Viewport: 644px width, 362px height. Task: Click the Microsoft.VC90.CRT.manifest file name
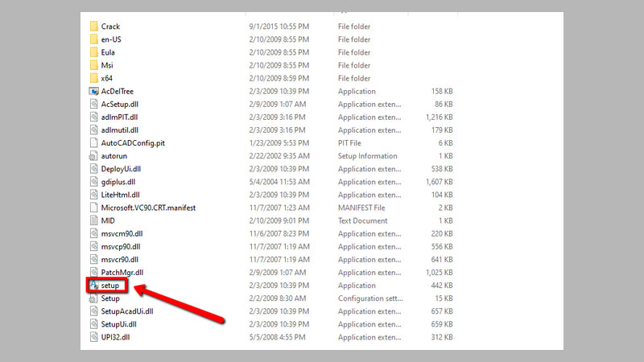tap(148, 208)
